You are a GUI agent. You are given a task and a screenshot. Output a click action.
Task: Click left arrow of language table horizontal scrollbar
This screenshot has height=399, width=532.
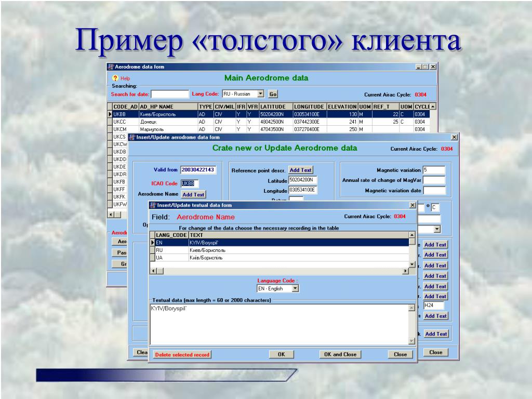point(153,271)
